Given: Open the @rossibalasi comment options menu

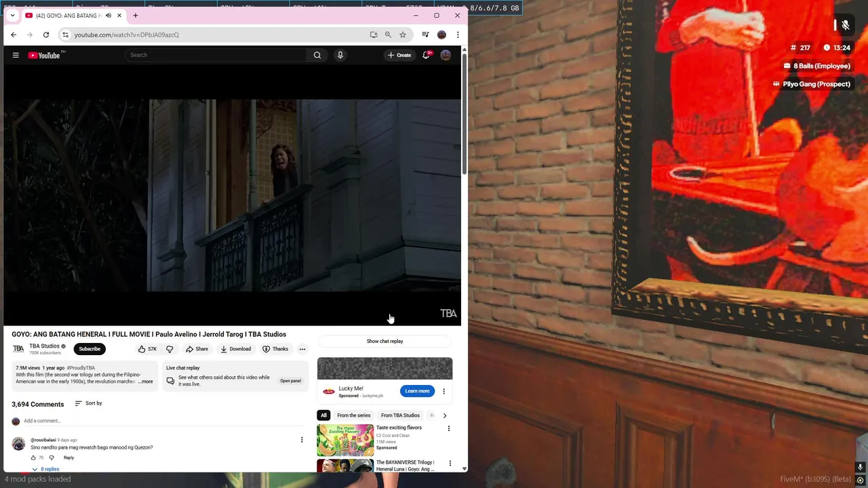Looking at the screenshot, I should (302, 440).
